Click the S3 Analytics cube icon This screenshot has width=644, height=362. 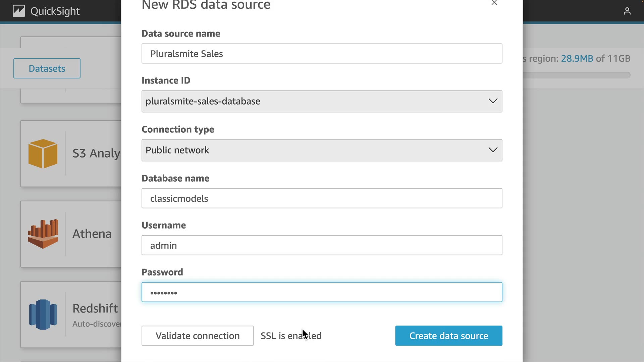[43, 154]
